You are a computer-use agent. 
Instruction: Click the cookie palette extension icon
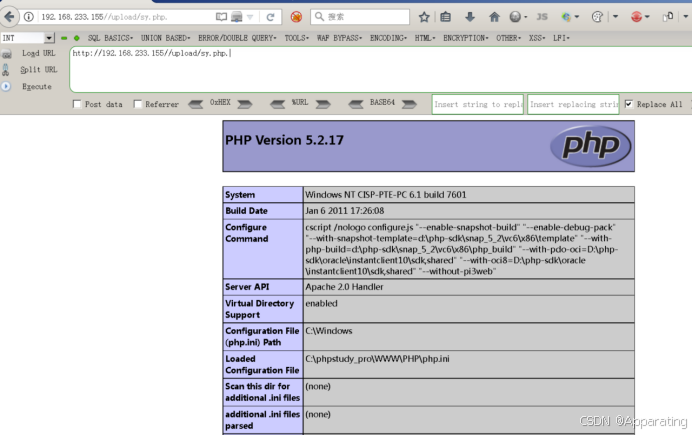coord(597,17)
